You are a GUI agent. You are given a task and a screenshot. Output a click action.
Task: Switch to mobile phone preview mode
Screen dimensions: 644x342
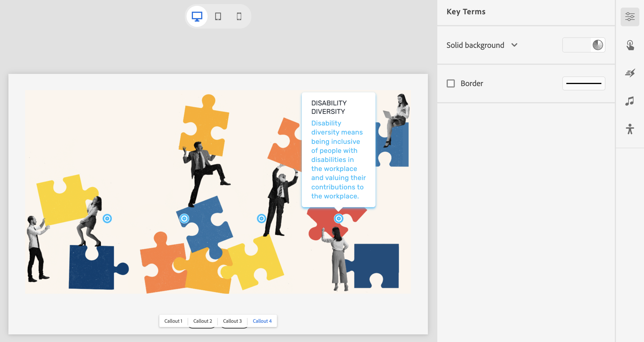239,16
